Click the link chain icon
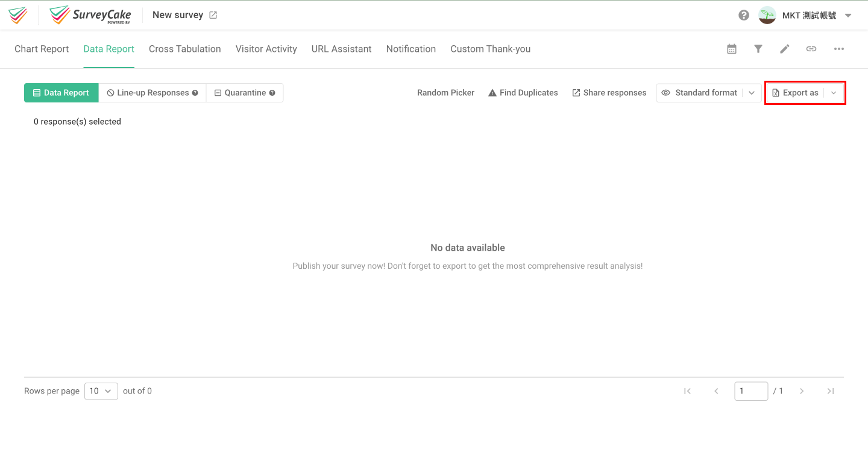The image size is (868, 470). tap(811, 49)
